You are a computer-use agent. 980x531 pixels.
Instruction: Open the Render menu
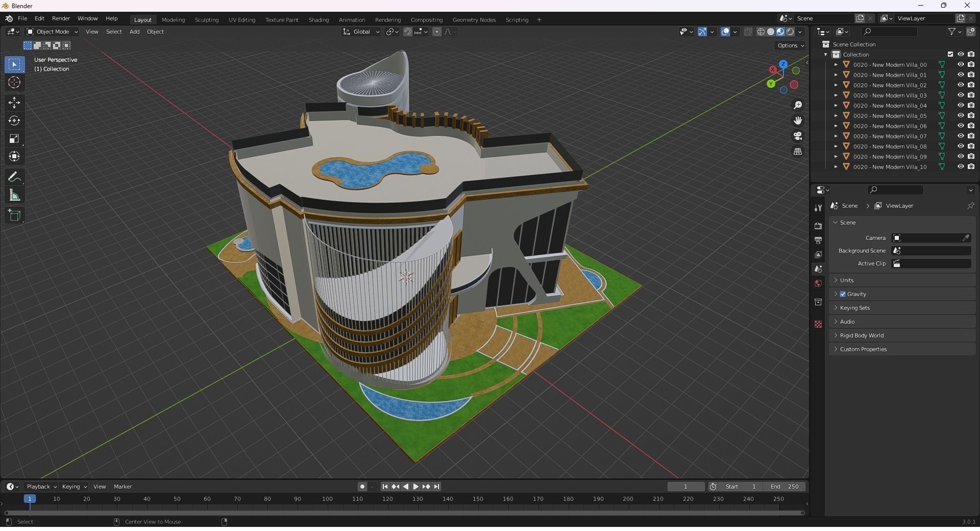point(61,18)
